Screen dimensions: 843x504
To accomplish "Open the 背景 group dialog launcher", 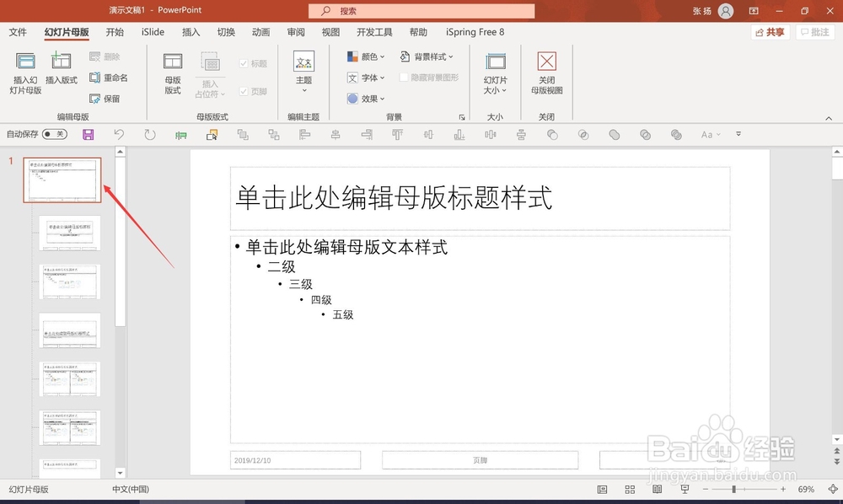I will coord(462,117).
